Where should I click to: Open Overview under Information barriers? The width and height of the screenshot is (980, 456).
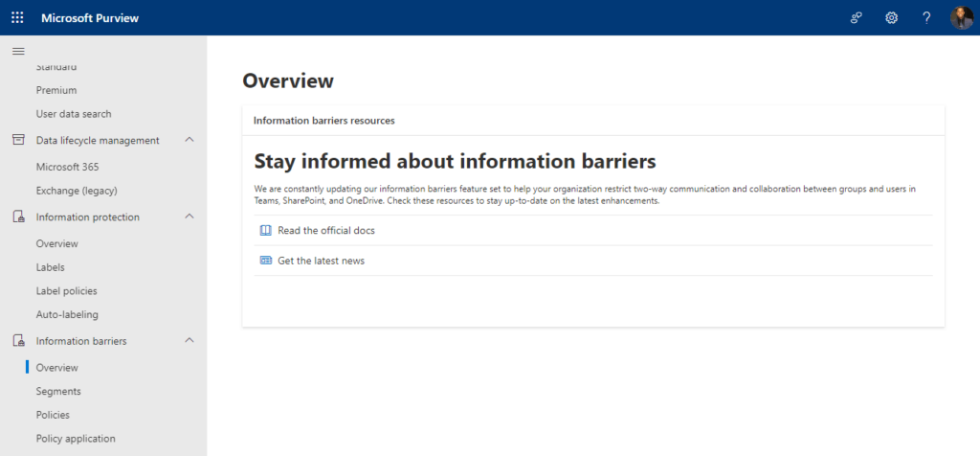pos(56,367)
